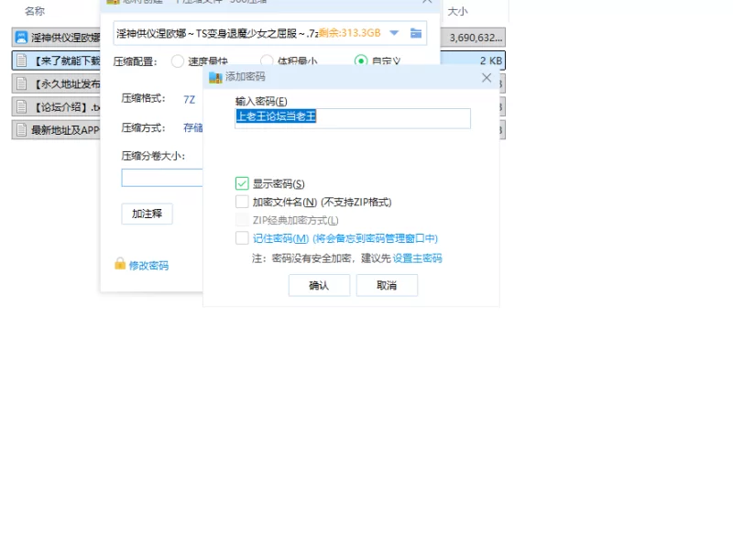The image size is (733, 560).
Task: Select the 速度最快 radio option
Action: (177, 61)
